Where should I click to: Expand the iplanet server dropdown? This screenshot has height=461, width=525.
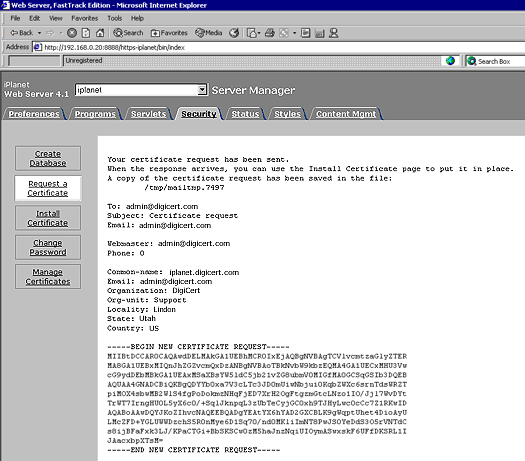(202, 90)
